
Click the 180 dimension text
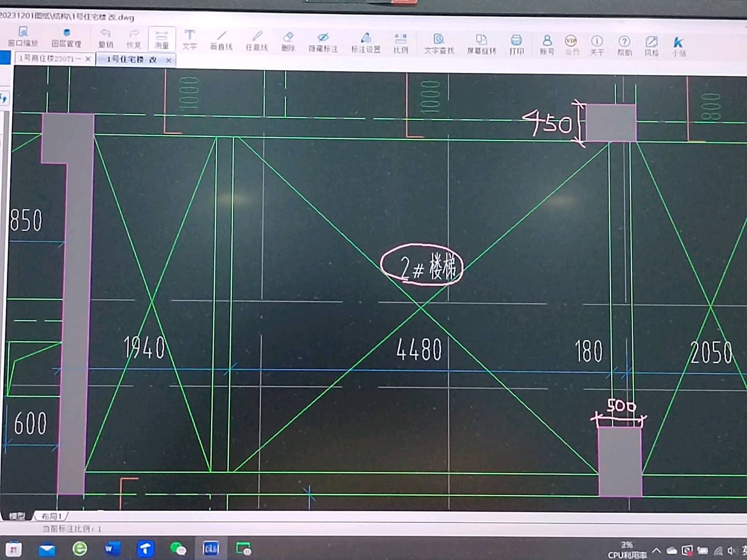pyautogui.click(x=589, y=351)
